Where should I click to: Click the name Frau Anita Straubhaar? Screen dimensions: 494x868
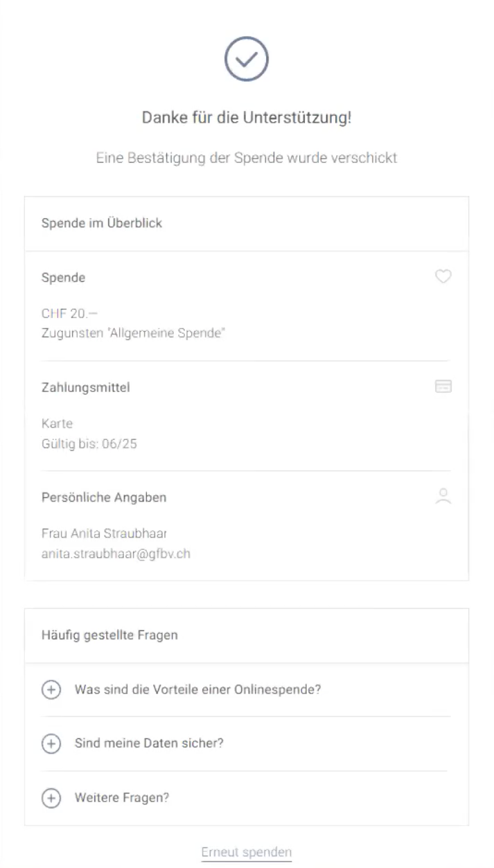tap(104, 533)
